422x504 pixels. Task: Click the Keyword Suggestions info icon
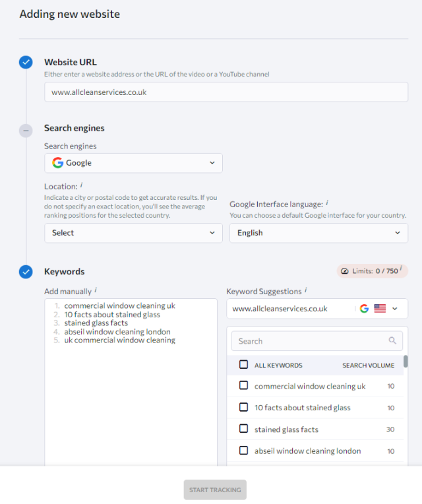[306, 290]
